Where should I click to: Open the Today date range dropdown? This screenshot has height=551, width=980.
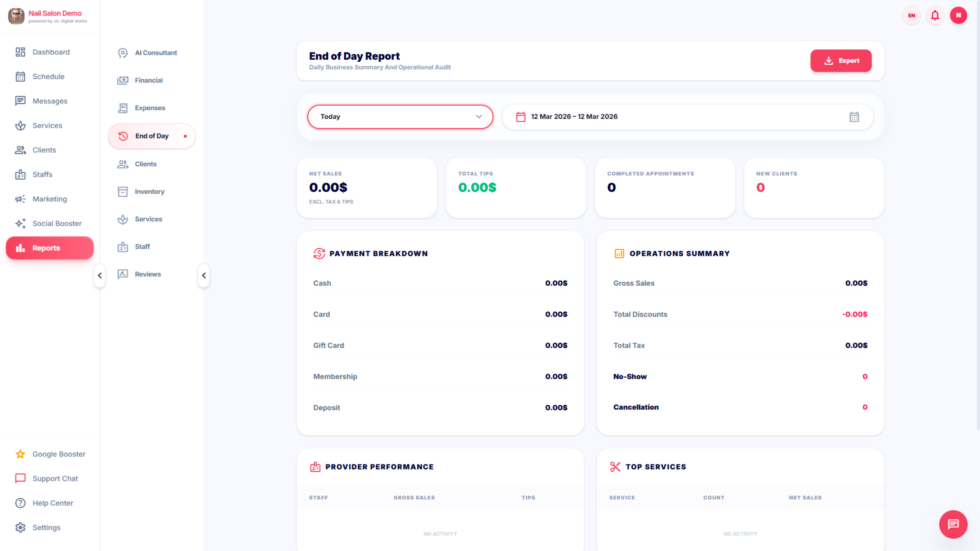tap(400, 117)
